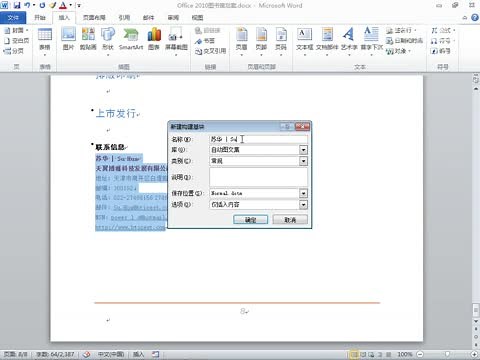Screen dimensions: 480x360
Task: Open Word Help with the question mark icon
Action: [474, 18]
